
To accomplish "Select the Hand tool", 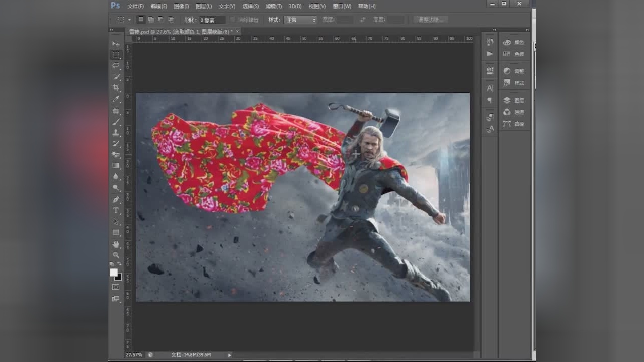I will click(116, 244).
